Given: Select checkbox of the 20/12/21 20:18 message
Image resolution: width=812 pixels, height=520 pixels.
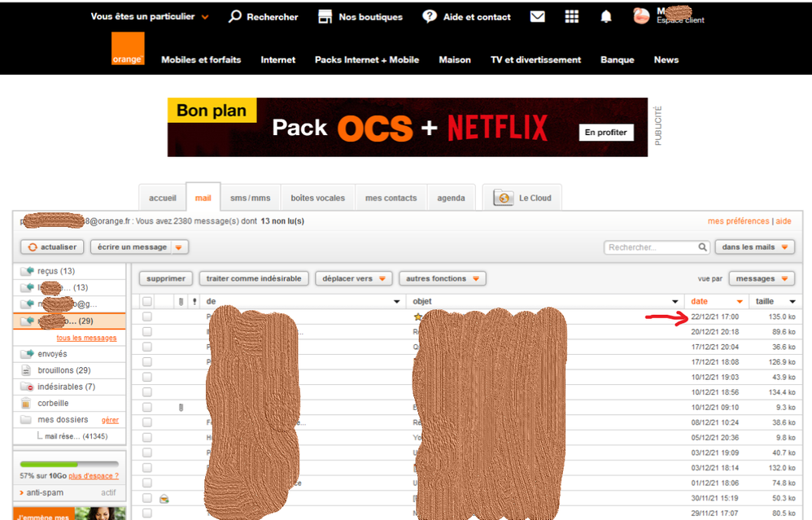Looking at the screenshot, I should (x=147, y=331).
